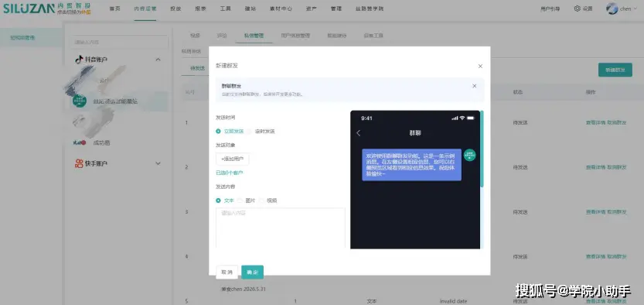
Task: Open 查看详情 for row 2
Action: tap(595, 167)
